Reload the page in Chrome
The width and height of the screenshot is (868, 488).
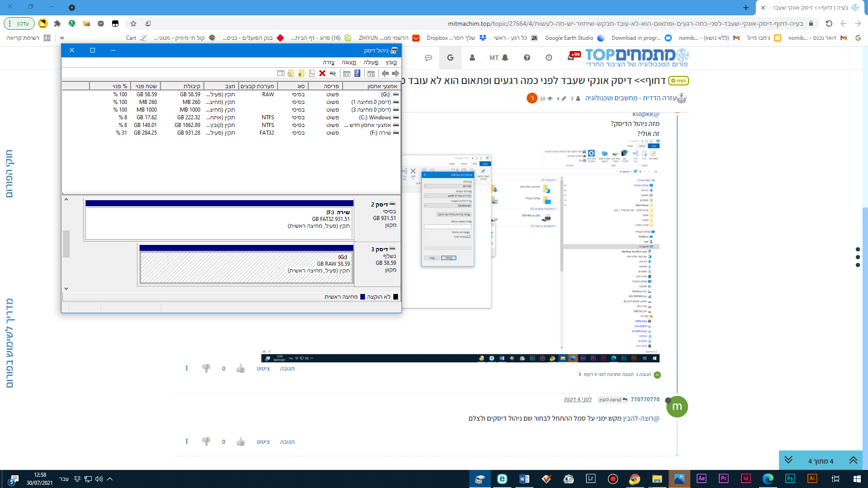[x=829, y=23]
